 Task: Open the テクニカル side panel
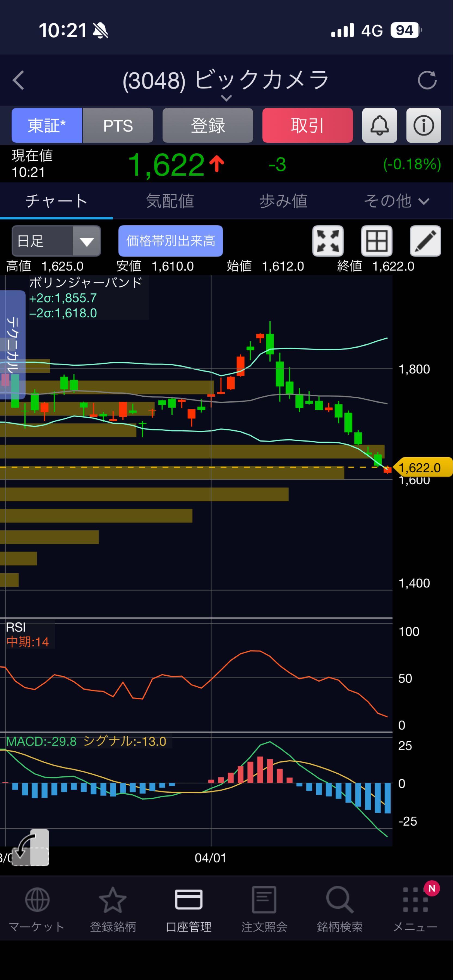13,345
